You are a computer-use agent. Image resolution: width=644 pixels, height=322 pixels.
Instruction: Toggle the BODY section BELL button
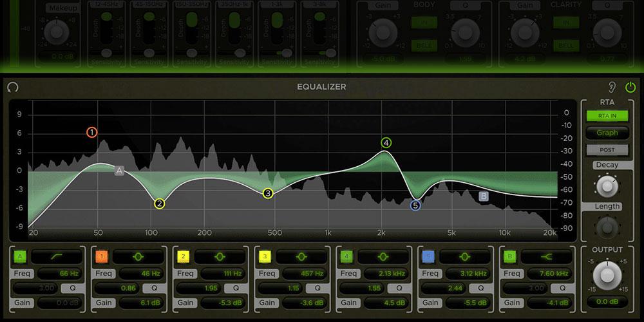[424, 46]
